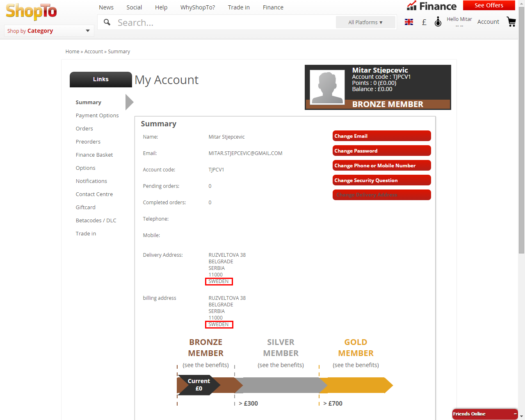Viewport: 525px width, 420px height.
Task: Open Finance Basket in sidebar
Action: [x=94, y=155]
